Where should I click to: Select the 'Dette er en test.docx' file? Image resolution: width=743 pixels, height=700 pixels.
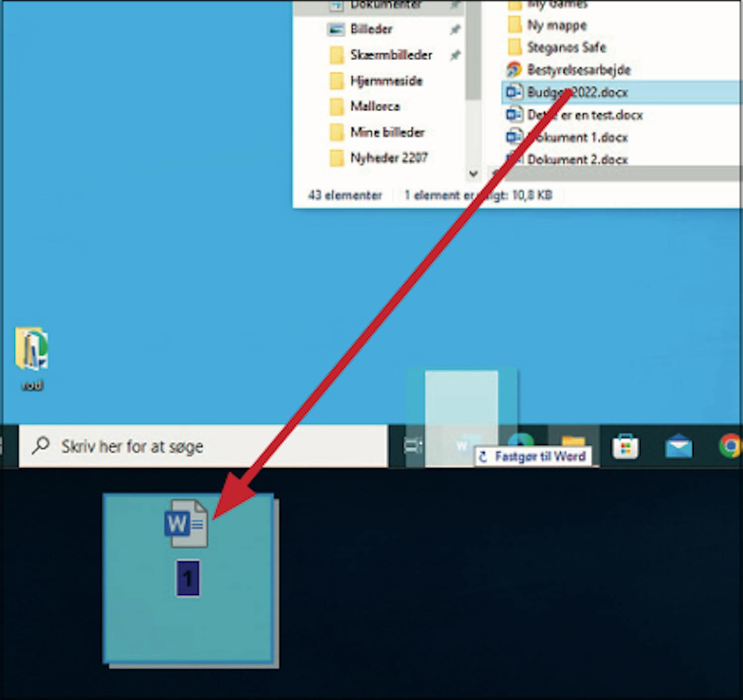575,115
